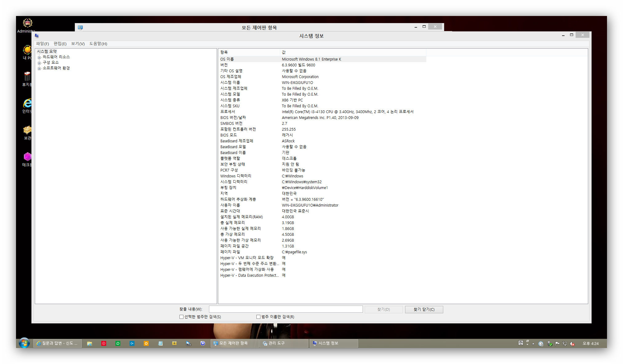Click the LIVE icon in taskbar

pos(189,343)
